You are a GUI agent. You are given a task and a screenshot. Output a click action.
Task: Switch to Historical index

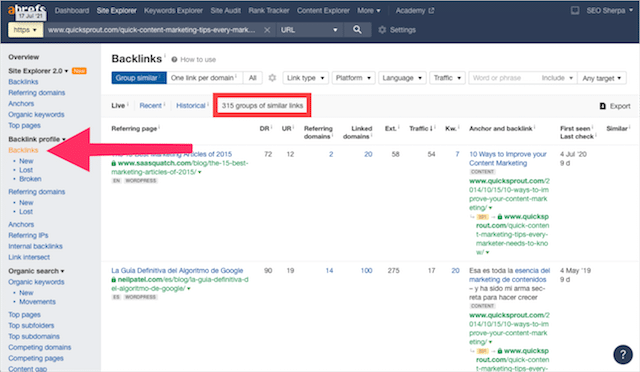[x=191, y=106]
